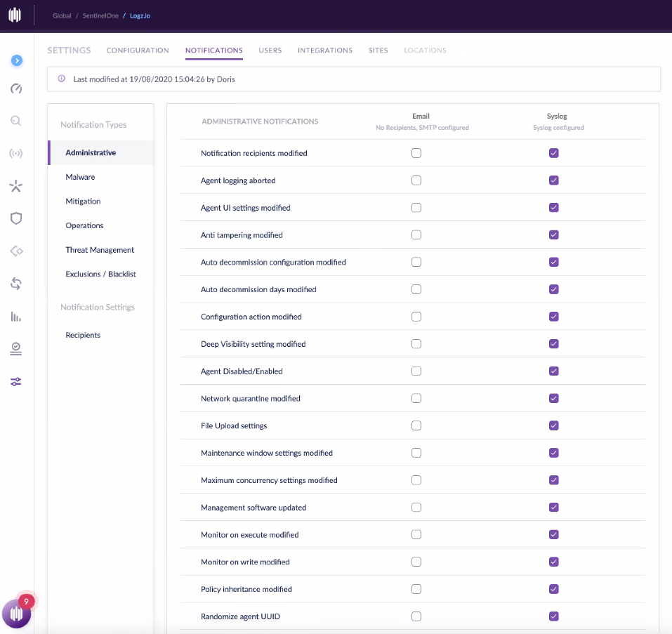Open the settings sliders icon in the sidebar
The image size is (672, 634).
16,382
